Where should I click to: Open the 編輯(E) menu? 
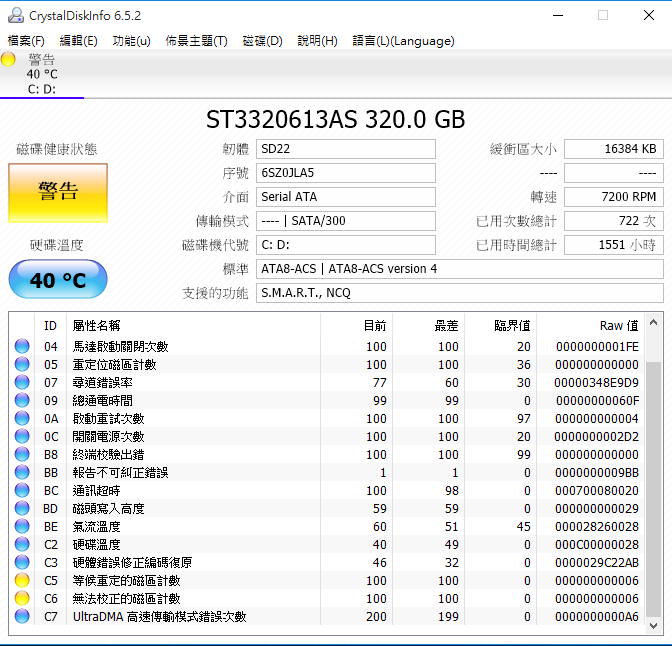[78, 41]
